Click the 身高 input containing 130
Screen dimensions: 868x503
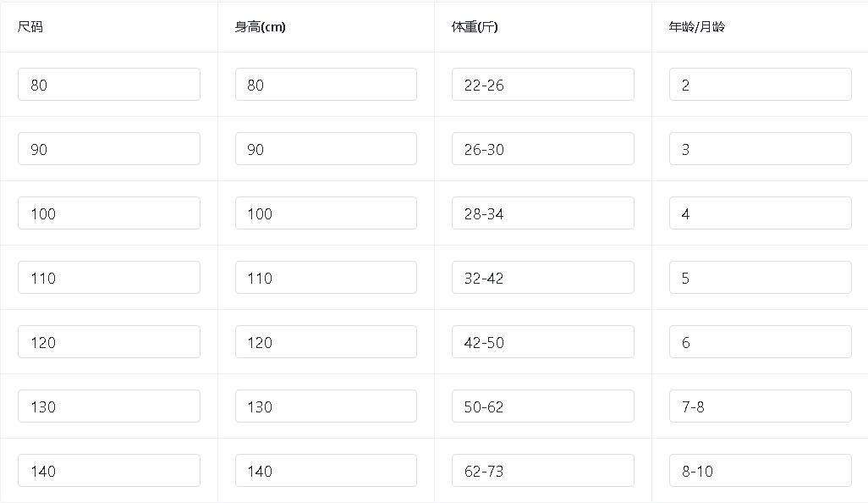326,406
